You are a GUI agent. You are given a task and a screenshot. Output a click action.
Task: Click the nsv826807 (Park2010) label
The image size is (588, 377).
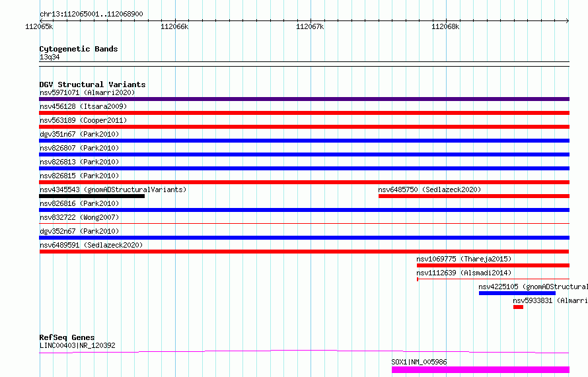coord(79,148)
